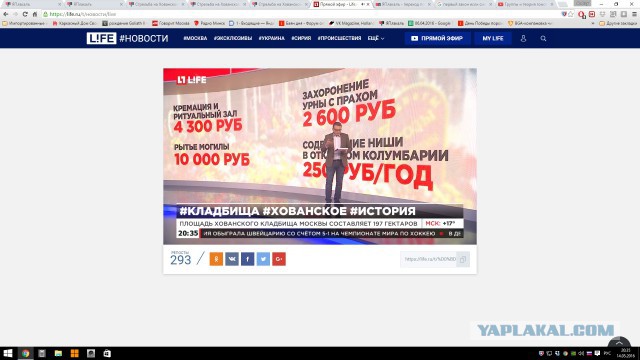Expand the bookmarks overflow chevron
This screenshot has width=640, height=360.
(x=593, y=23)
